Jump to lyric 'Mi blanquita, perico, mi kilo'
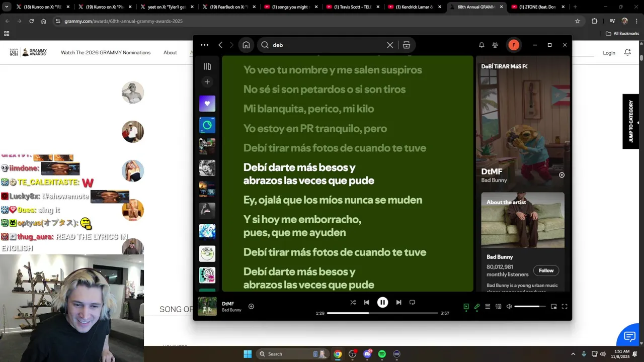 tap(308, 109)
